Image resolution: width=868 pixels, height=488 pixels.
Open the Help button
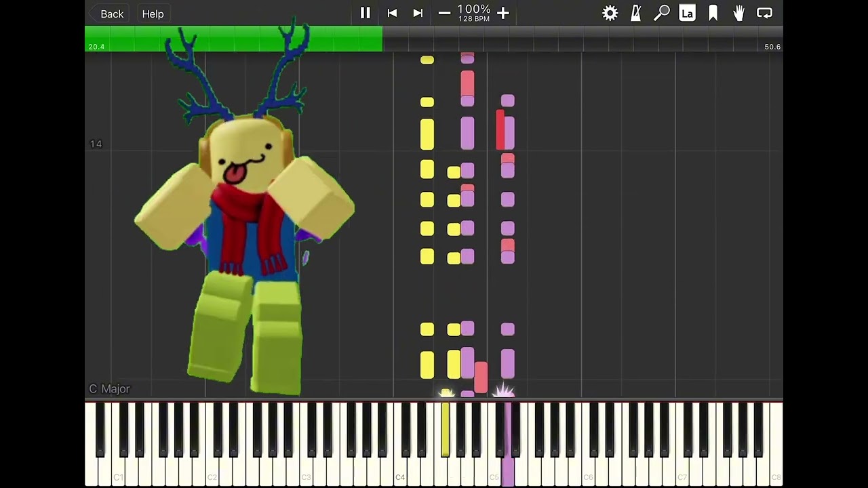153,14
